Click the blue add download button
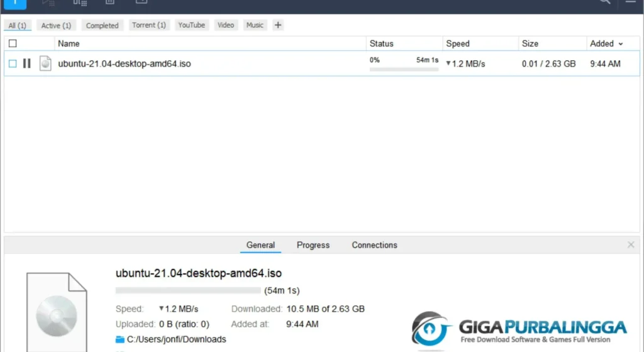 point(15,4)
